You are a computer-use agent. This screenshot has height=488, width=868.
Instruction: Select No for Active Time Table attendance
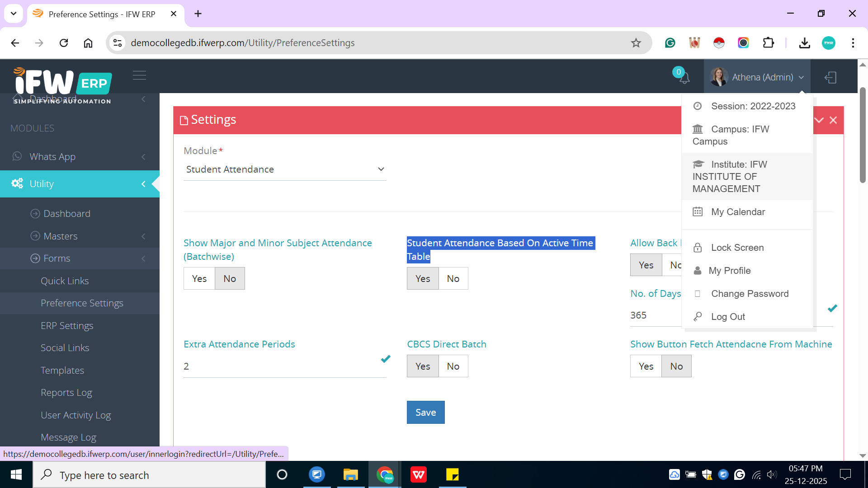(453, 279)
